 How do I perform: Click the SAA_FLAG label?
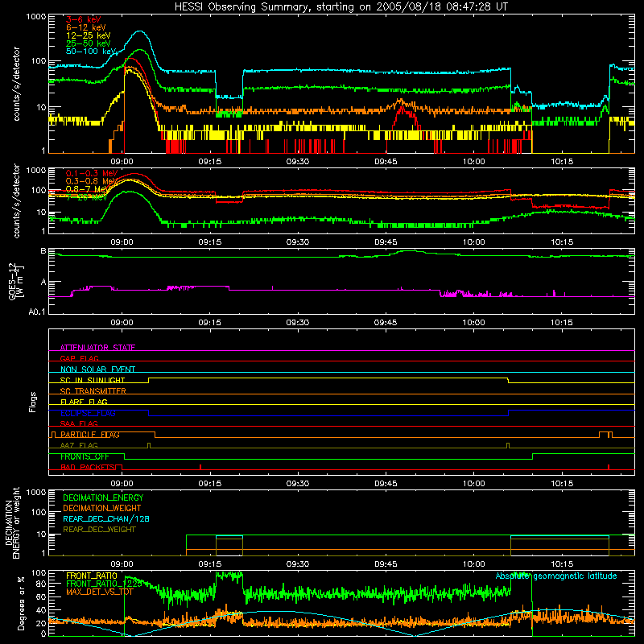click(x=79, y=423)
